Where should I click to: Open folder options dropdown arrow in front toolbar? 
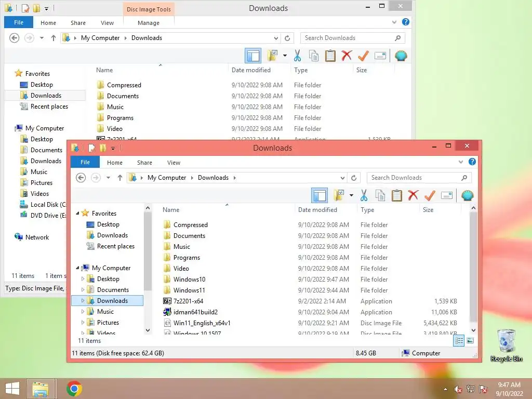(352, 195)
